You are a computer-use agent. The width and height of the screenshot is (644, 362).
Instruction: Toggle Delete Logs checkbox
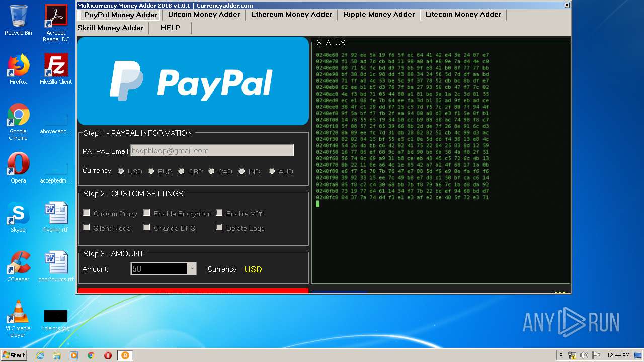click(219, 228)
